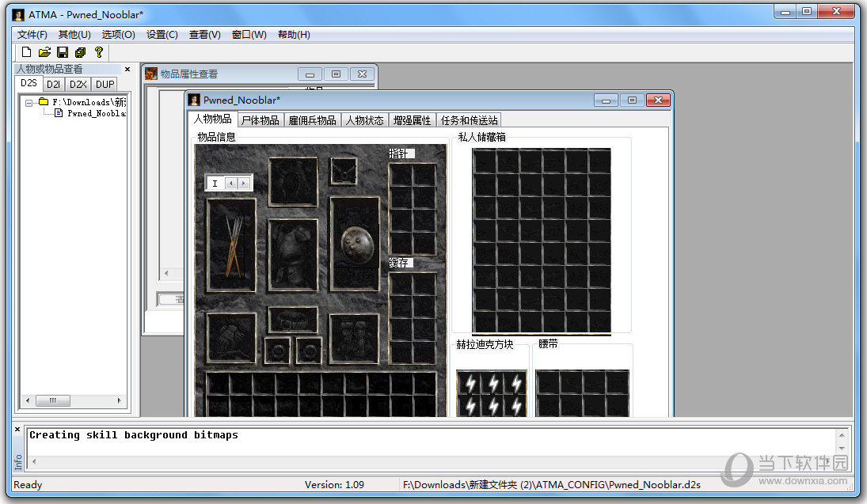Switch to the DUP tab
867x504 pixels.
click(105, 85)
